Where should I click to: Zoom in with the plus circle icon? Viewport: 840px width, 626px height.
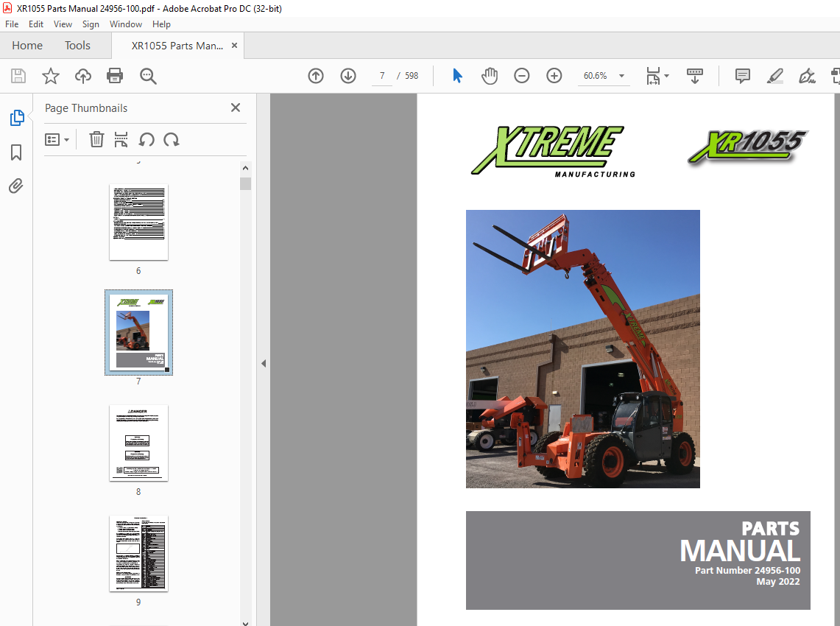tap(554, 76)
